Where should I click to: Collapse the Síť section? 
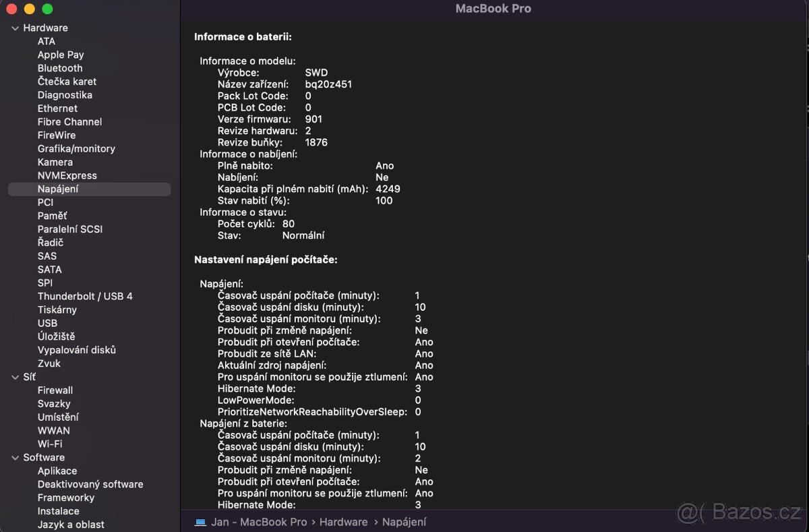16,377
